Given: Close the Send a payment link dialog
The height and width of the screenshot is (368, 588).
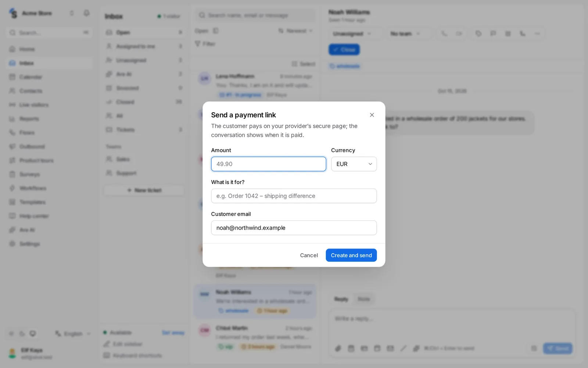Looking at the screenshot, I should (372, 115).
